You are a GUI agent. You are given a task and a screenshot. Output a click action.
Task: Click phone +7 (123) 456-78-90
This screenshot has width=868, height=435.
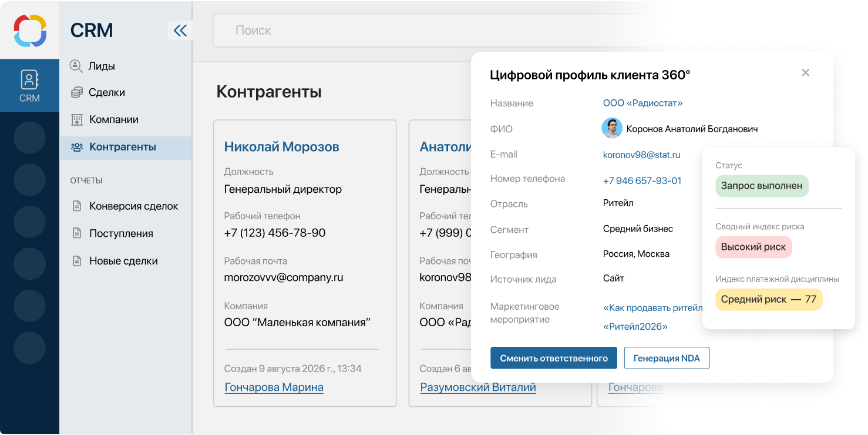pos(275,233)
